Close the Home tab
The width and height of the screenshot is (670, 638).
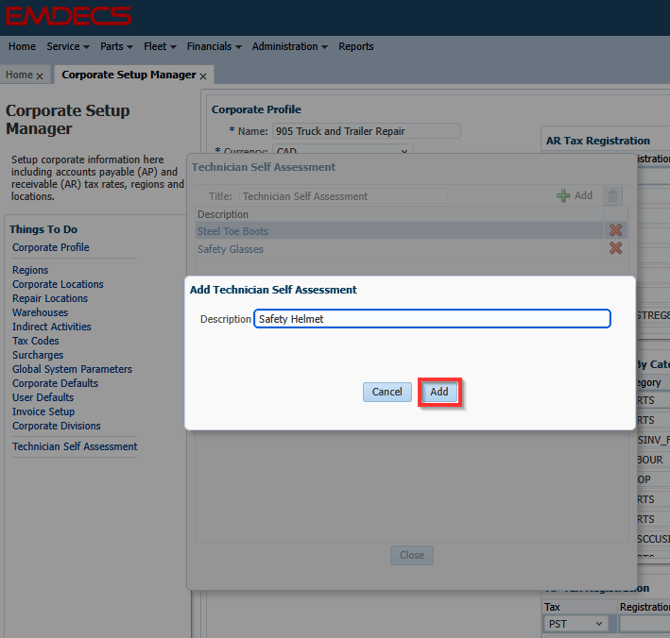click(40, 76)
